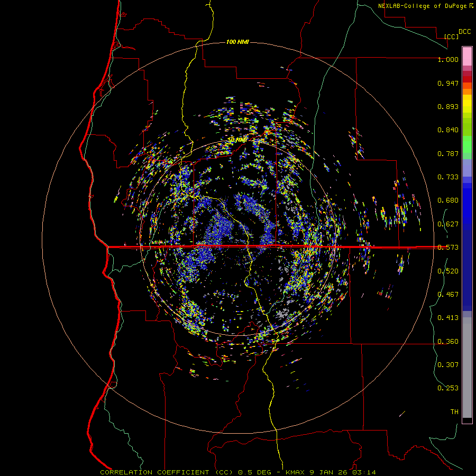
Task: Click the NEXLAB-College of DuPage credit text
Action: click(426, 6)
